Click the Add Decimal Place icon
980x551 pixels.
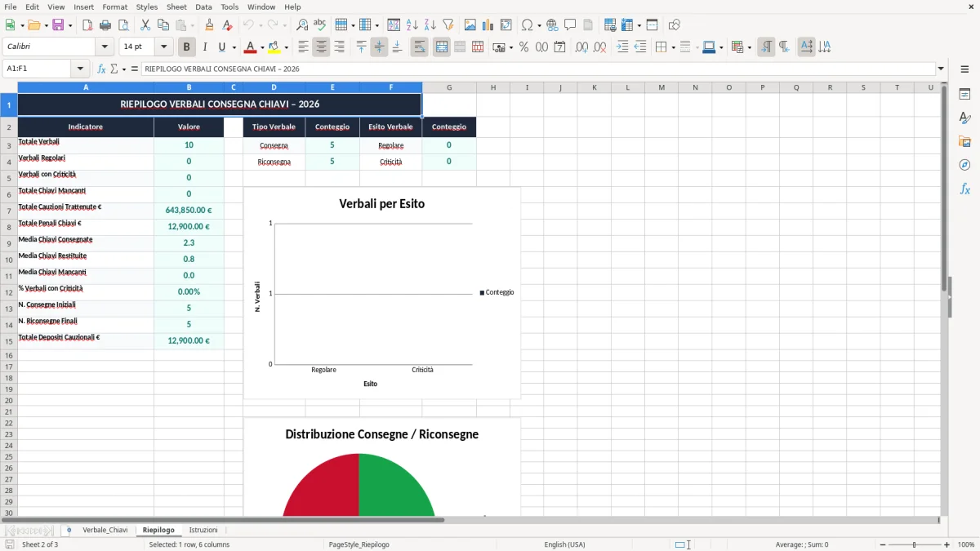point(581,47)
